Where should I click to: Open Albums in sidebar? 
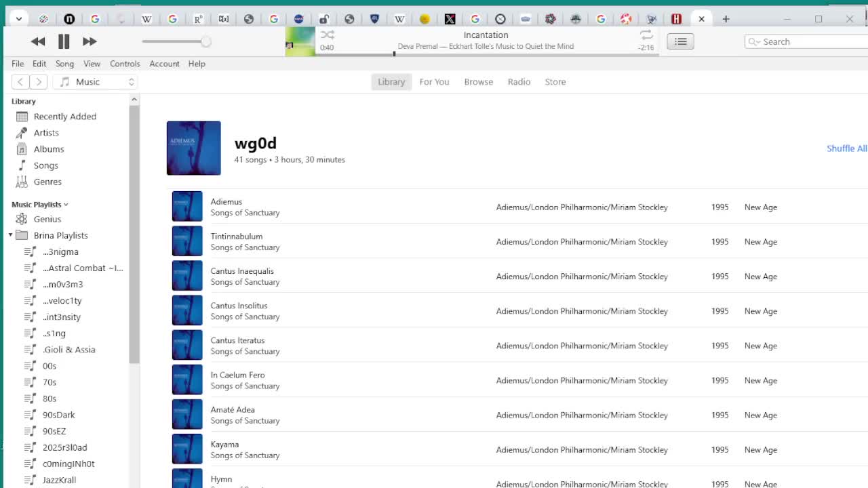[x=49, y=149]
